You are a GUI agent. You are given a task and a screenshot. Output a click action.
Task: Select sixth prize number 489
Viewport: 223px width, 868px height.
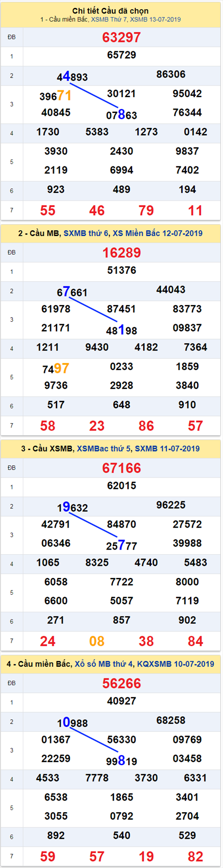point(122,190)
